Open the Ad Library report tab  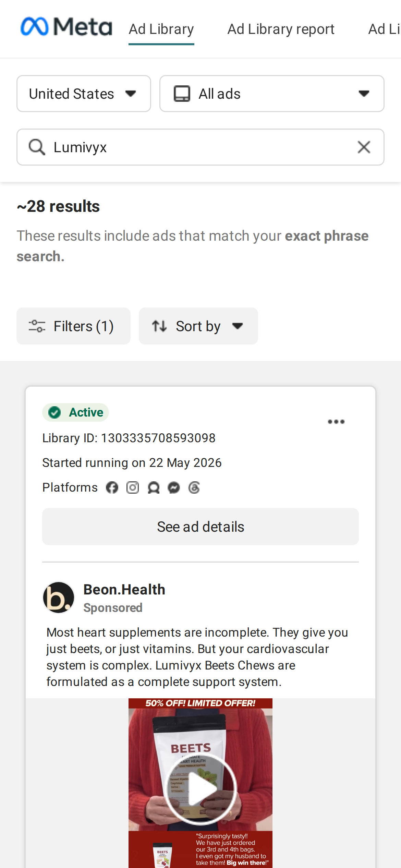tap(281, 29)
